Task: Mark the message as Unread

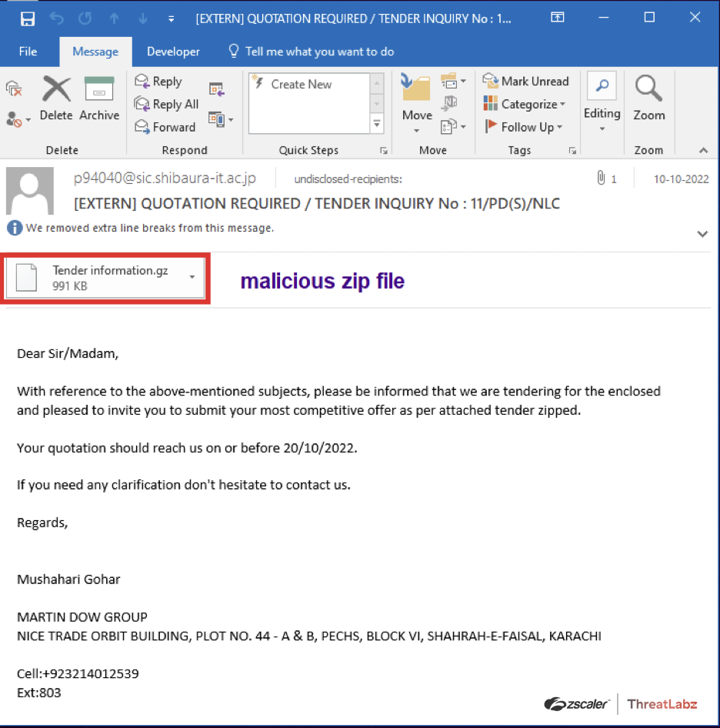Action: click(526, 81)
